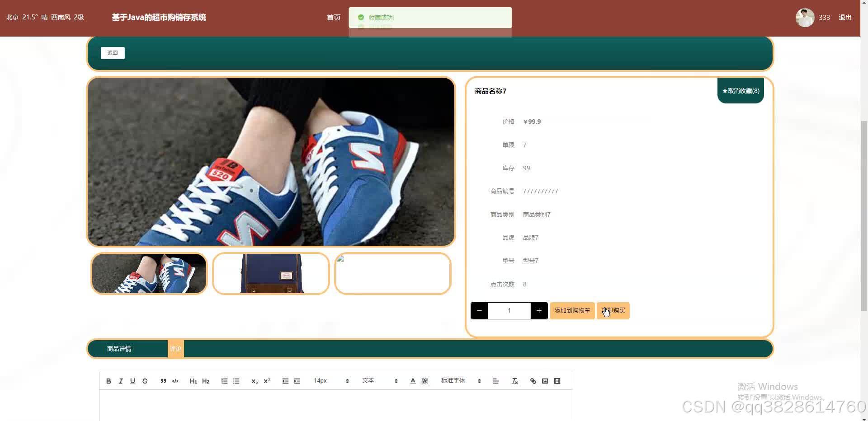Click the main sneaker product image
The width and height of the screenshot is (868, 421).
click(271, 162)
